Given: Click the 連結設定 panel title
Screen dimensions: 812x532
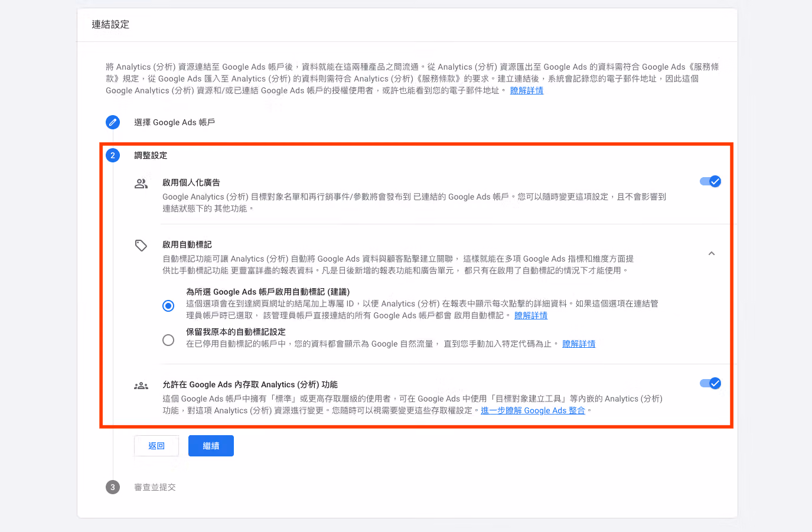Looking at the screenshot, I should (x=110, y=24).
